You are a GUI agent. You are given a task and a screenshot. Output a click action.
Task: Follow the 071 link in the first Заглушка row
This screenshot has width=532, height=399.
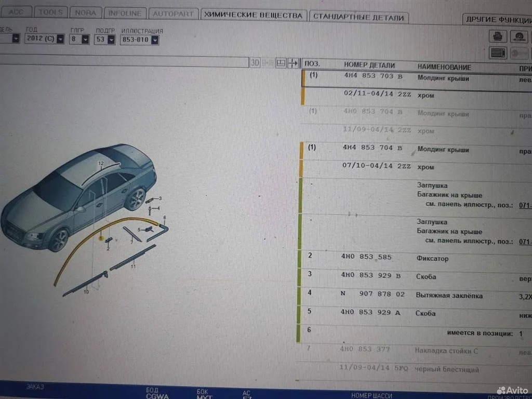pyautogui.click(x=525, y=205)
